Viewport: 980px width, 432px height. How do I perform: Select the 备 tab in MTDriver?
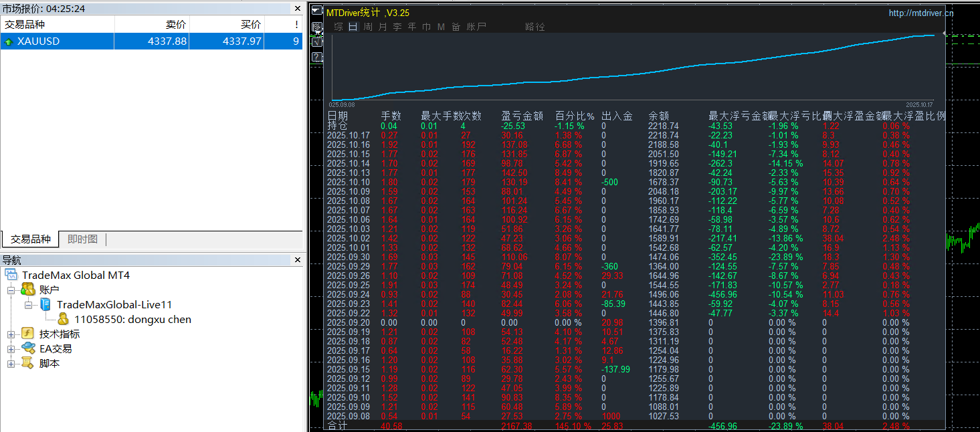456,27
